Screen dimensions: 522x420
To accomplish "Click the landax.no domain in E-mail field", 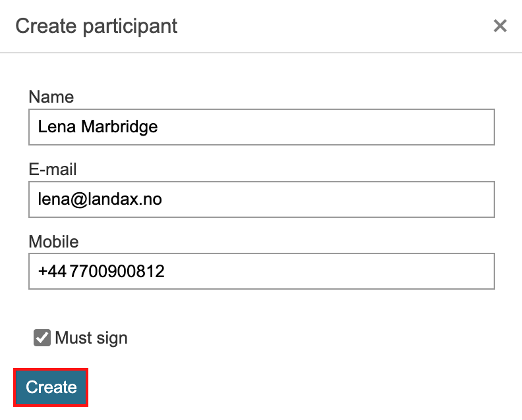I will point(131,199).
